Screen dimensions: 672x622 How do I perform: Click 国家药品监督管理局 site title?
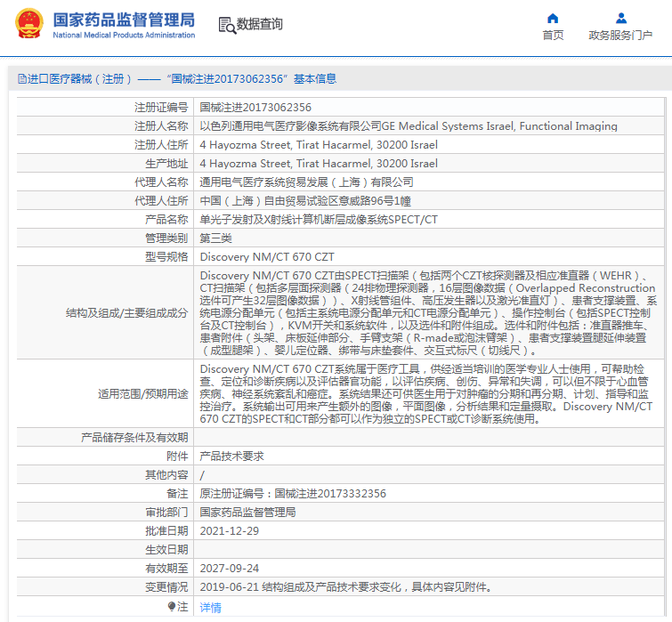click(124, 20)
